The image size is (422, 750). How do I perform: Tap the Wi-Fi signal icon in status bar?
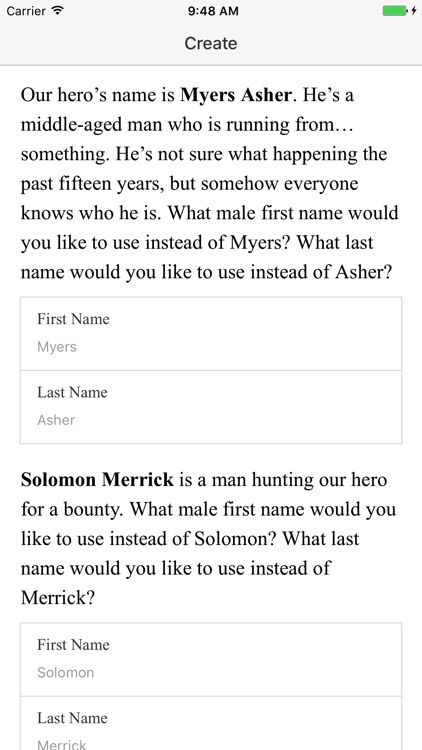coord(58,11)
